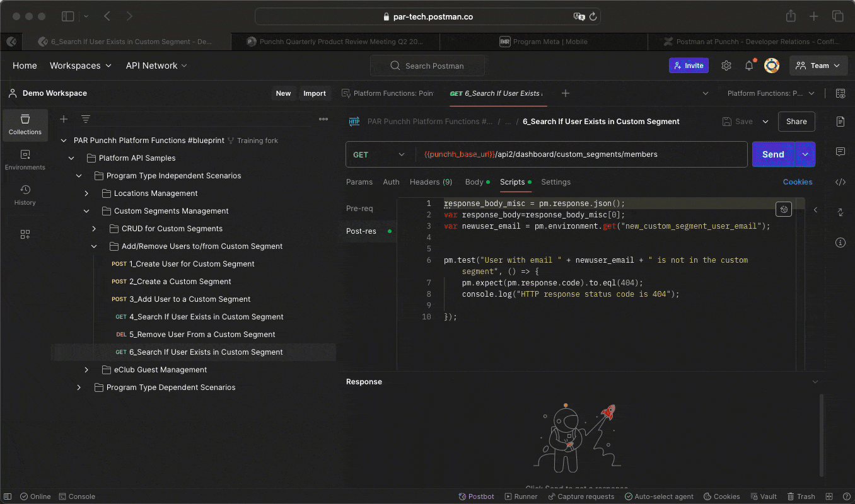Click the Postbot icon in script editor
The height and width of the screenshot is (504, 855).
click(784, 209)
